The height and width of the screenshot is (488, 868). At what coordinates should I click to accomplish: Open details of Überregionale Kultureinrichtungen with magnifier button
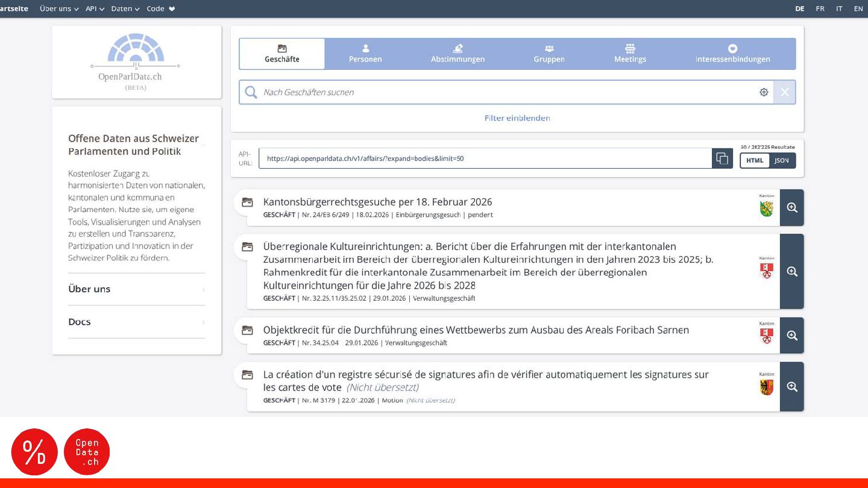(792, 271)
